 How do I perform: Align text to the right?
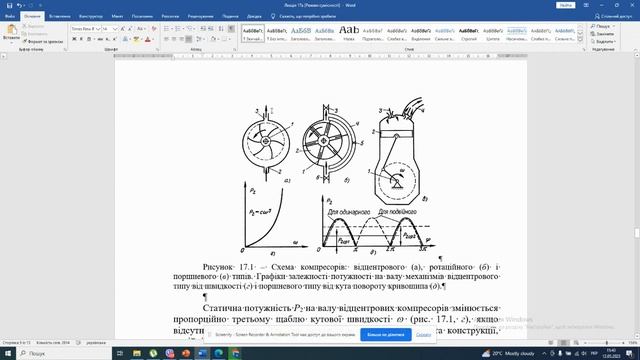point(181,39)
